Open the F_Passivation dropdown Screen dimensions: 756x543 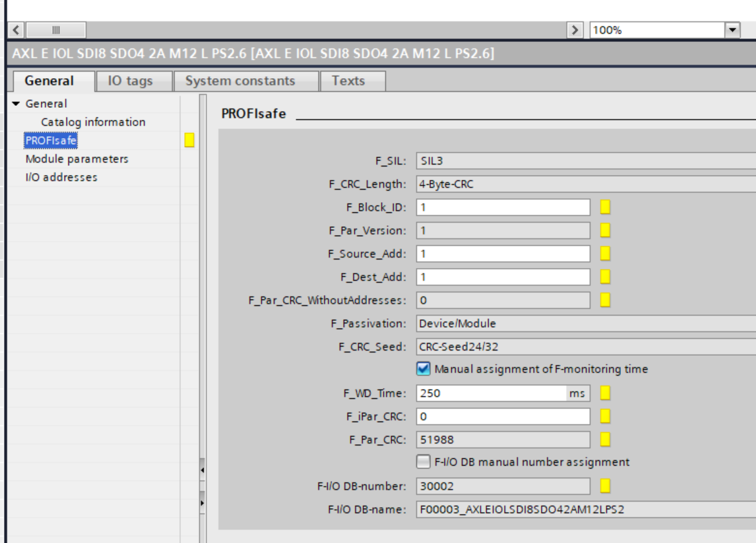click(x=586, y=323)
